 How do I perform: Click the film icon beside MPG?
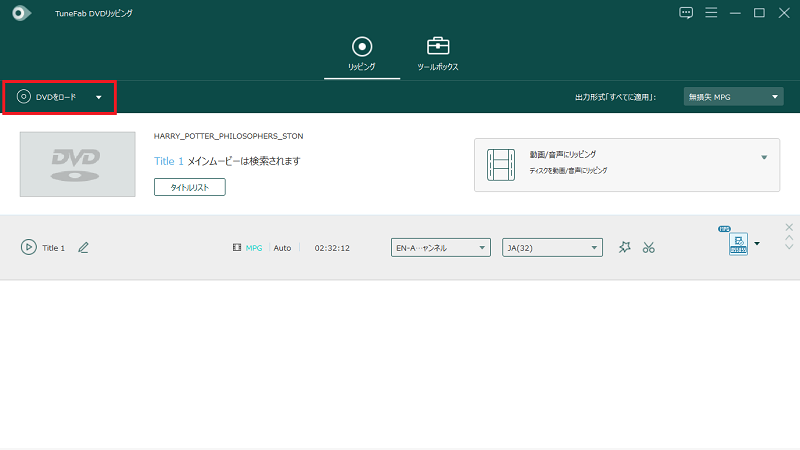click(x=237, y=247)
